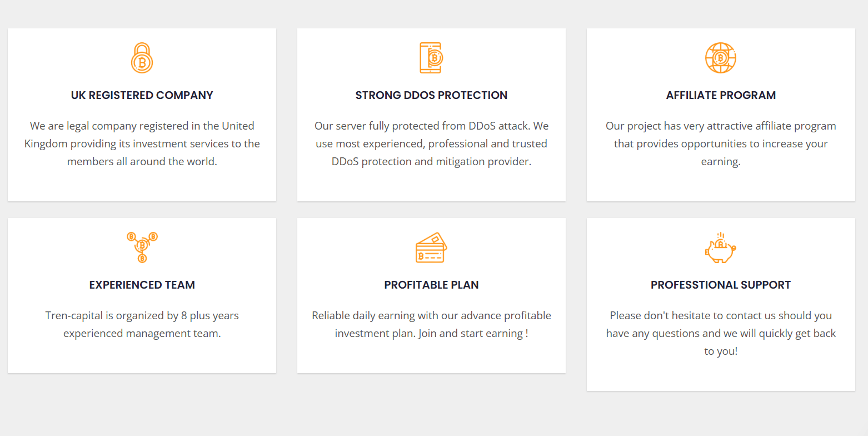This screenshot has width=868, height=436.
Task: Click the Tren-capital management team description
Action: coord(142,324)
